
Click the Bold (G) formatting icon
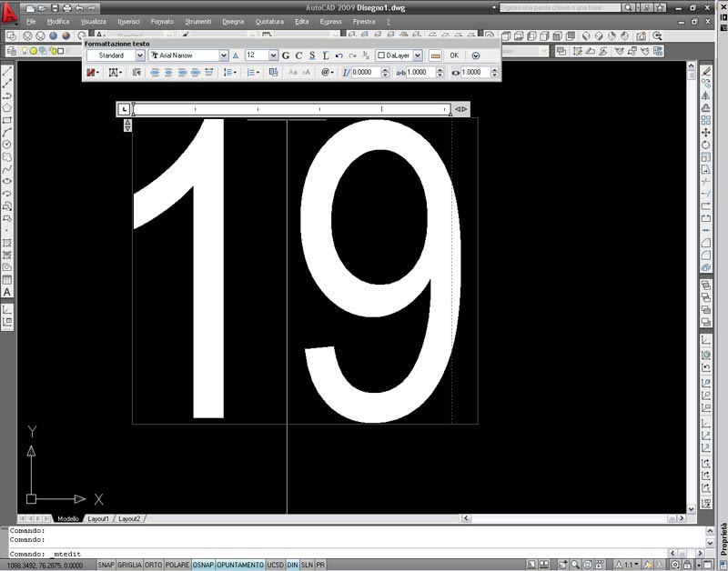(286, 55)
